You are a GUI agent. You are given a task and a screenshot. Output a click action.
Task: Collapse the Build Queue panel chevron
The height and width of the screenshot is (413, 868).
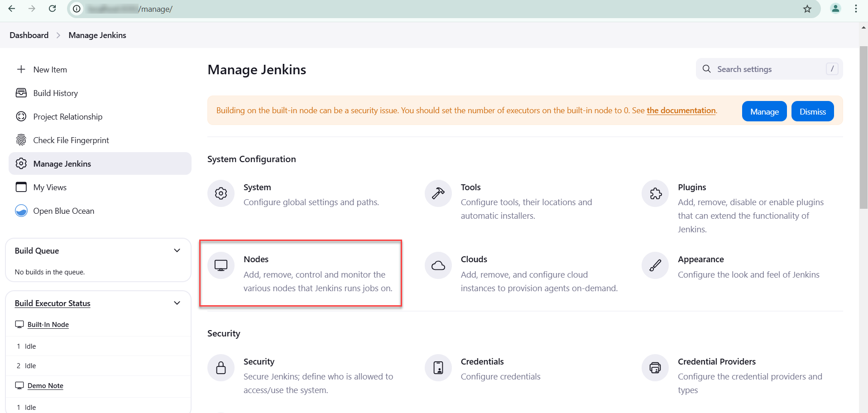[177, 250]
